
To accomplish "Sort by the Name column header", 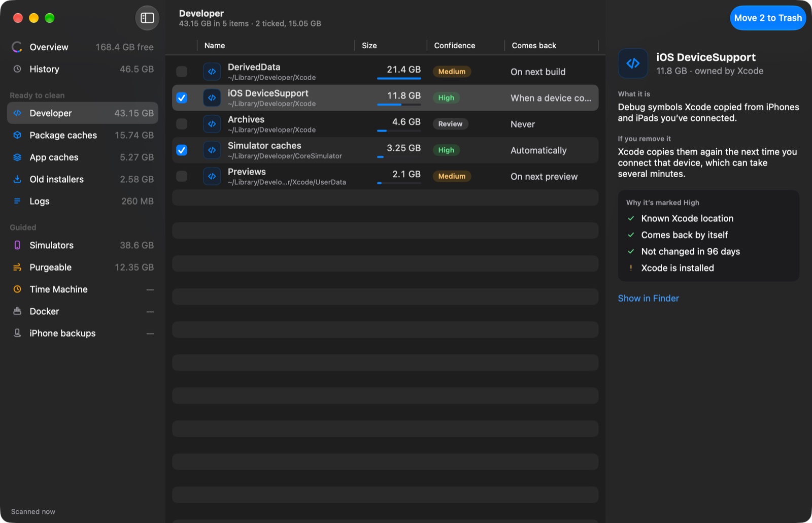I will (x=276, y=46).
